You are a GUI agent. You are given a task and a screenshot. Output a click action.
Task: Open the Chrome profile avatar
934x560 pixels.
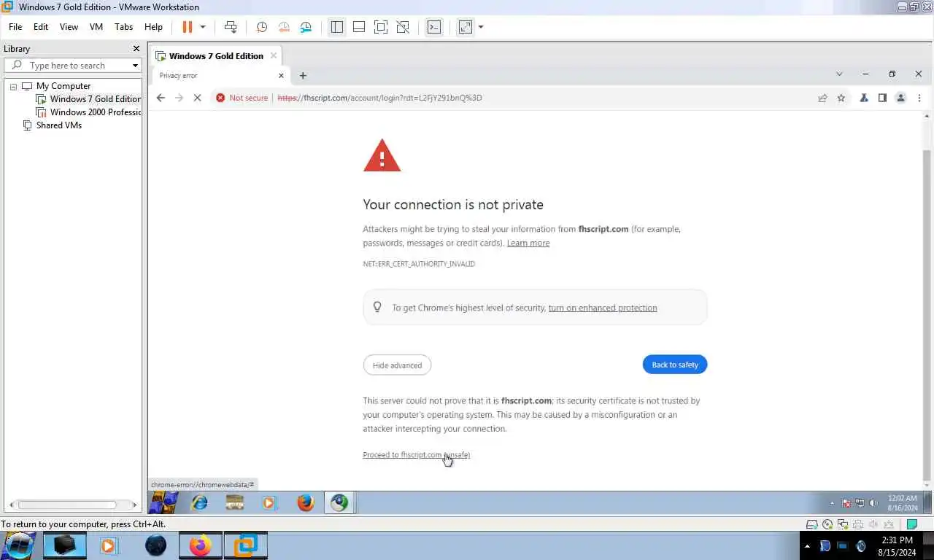(900, 98)
